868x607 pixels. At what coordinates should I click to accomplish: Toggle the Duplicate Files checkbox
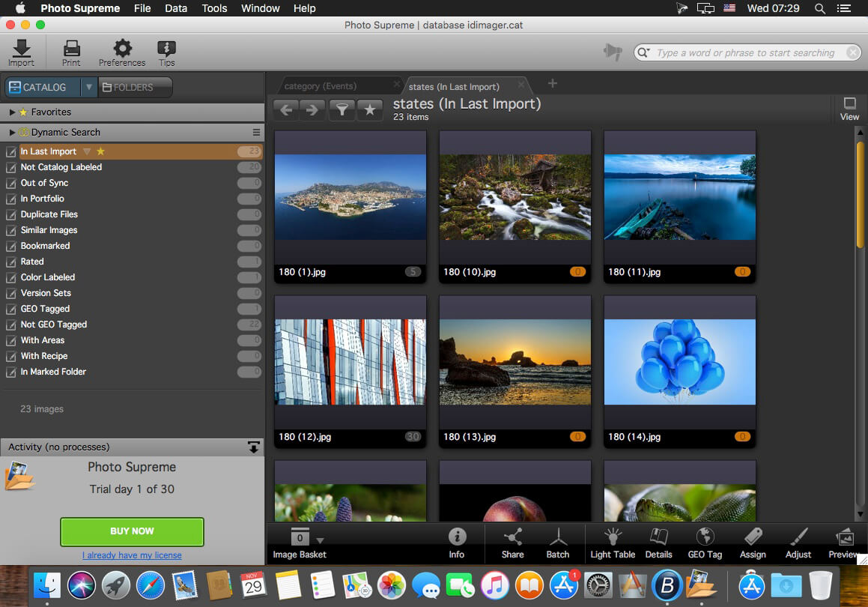(x=10, y=215)
